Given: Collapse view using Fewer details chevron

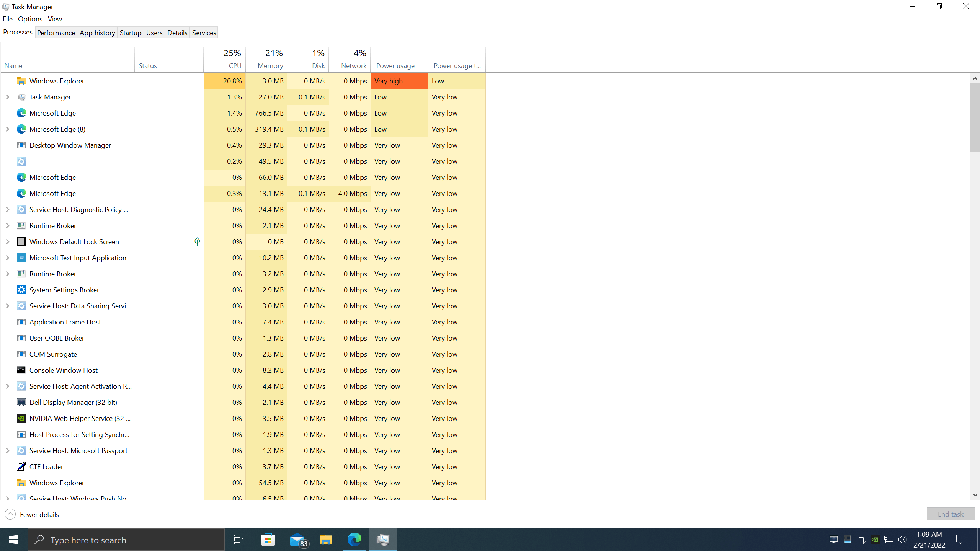Looking at the screenshot, I should (10, 514).
